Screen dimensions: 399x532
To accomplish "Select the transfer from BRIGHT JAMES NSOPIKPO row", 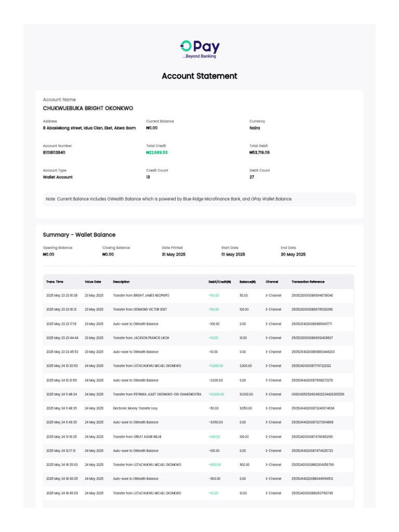I will (x=141, y=295).
